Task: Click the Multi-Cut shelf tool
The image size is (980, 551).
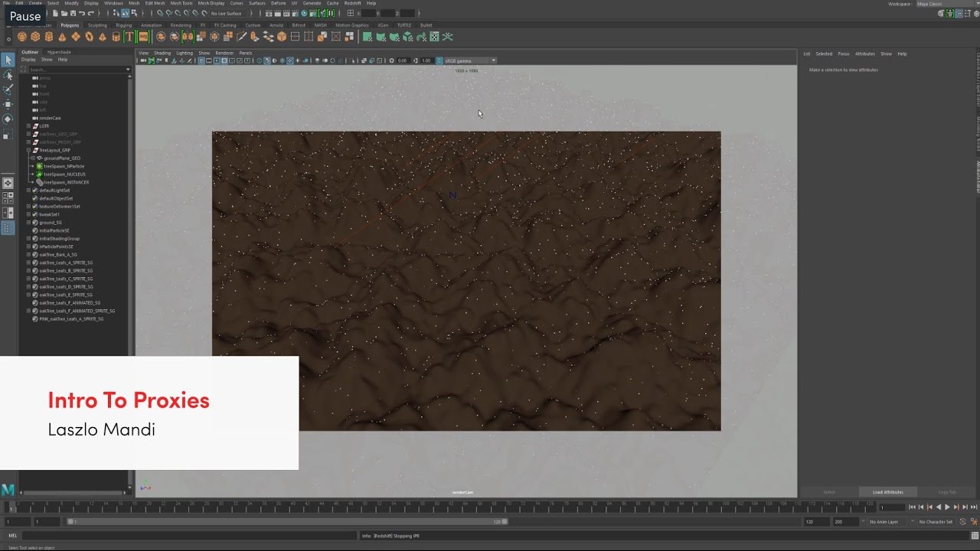Action: (242, 37)
